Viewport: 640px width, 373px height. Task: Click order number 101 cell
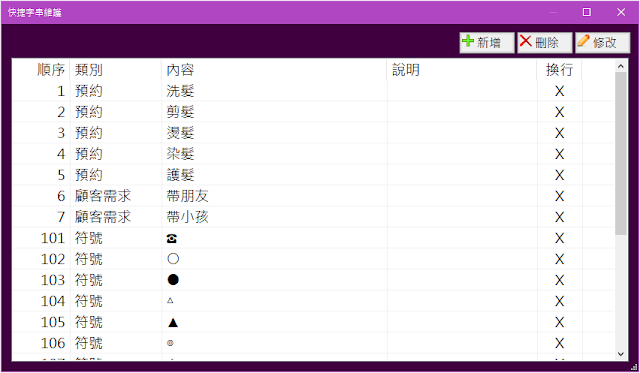tap(53, 238)
